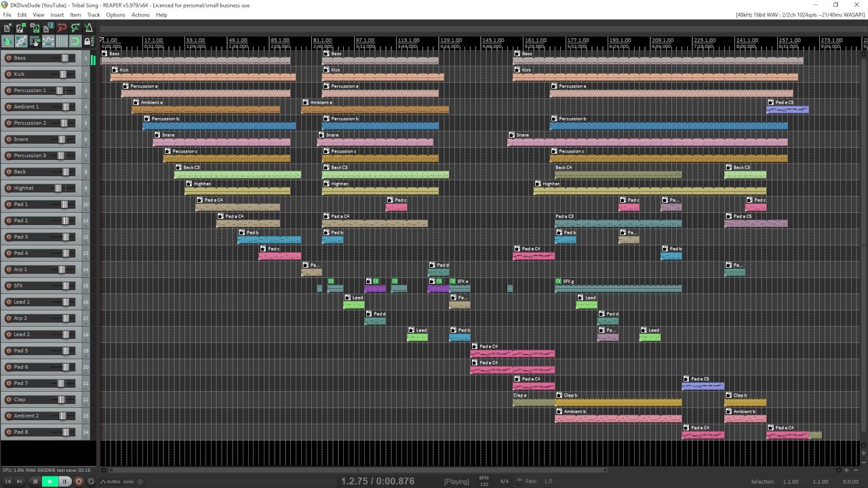Click the Save Project toolbar icon
This screenshot has height=488, width=868.
click(x=35, y=28)
